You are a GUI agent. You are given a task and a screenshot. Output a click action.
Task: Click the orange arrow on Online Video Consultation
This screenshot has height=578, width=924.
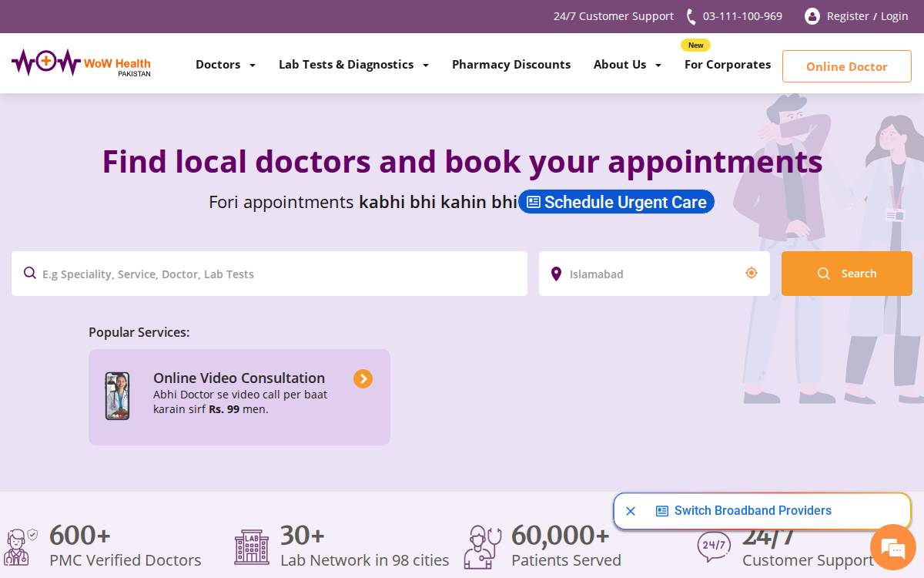point(363,378)
